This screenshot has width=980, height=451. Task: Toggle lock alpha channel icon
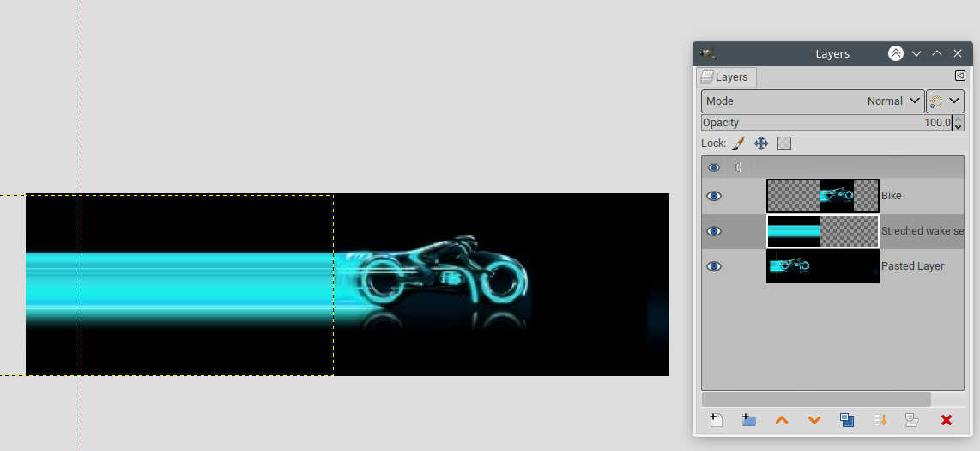784,143
